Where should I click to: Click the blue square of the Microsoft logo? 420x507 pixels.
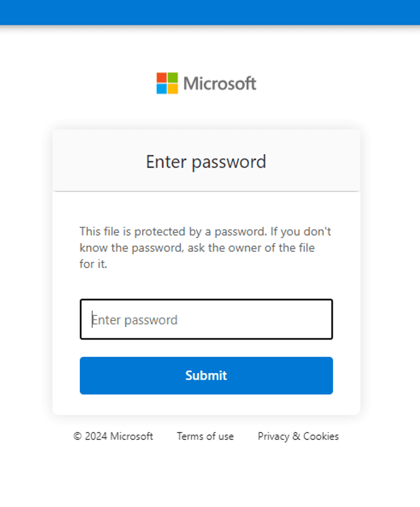point(162,89)
